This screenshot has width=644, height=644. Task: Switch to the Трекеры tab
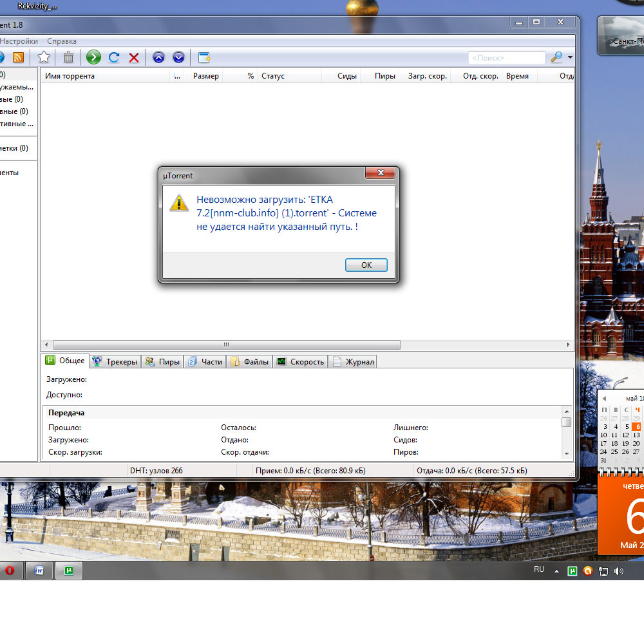[115, 362]
